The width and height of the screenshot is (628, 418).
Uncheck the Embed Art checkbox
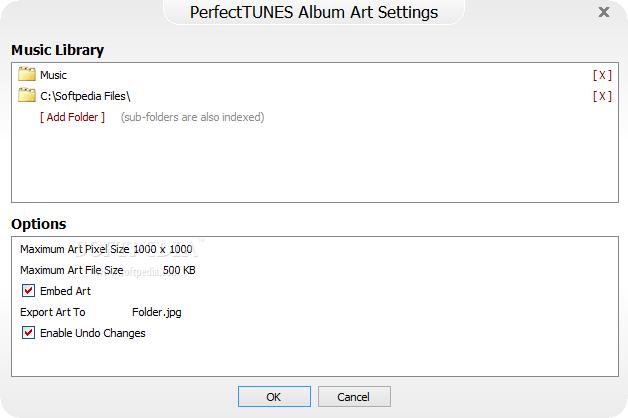click(28, 291)
